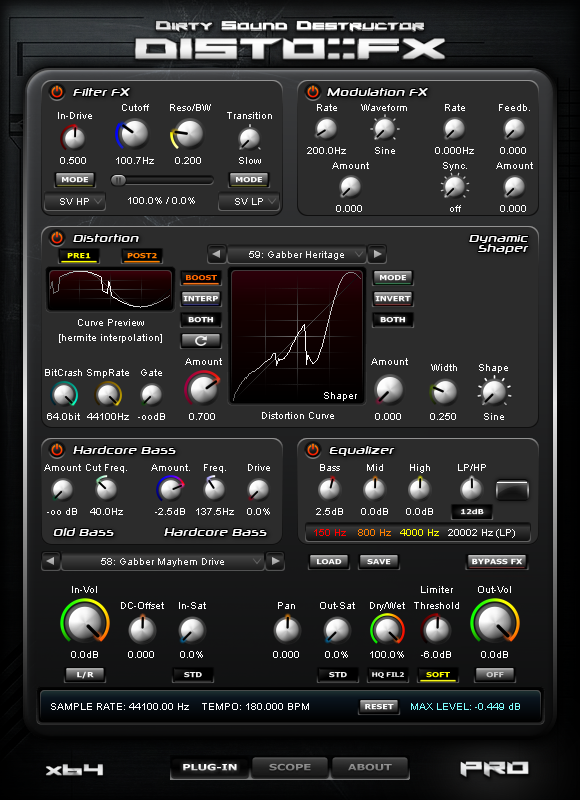
Task: Go to the next main preset
Action: tap(275, 562)
